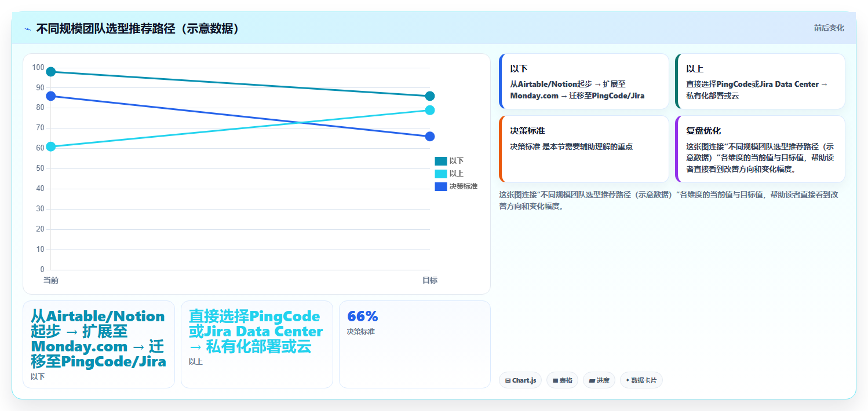This screenshot has height=411, width=868.
Task: Click the 当前 x-axis label
Action: coord(51,280)
